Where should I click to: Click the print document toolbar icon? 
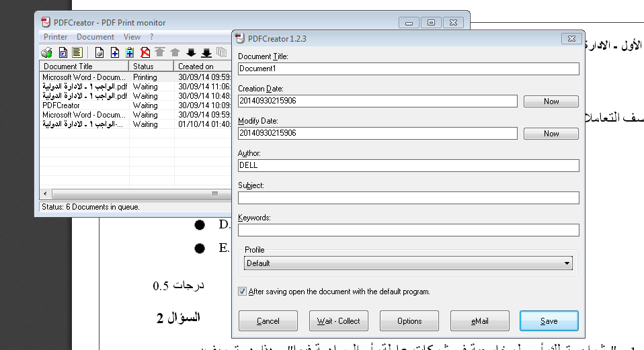[x=99, y=52]
